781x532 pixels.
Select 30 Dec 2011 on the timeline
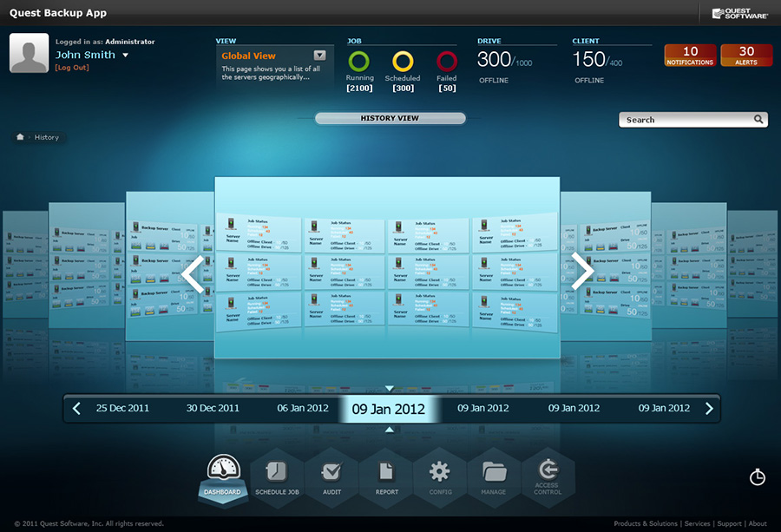coord(213,408)
